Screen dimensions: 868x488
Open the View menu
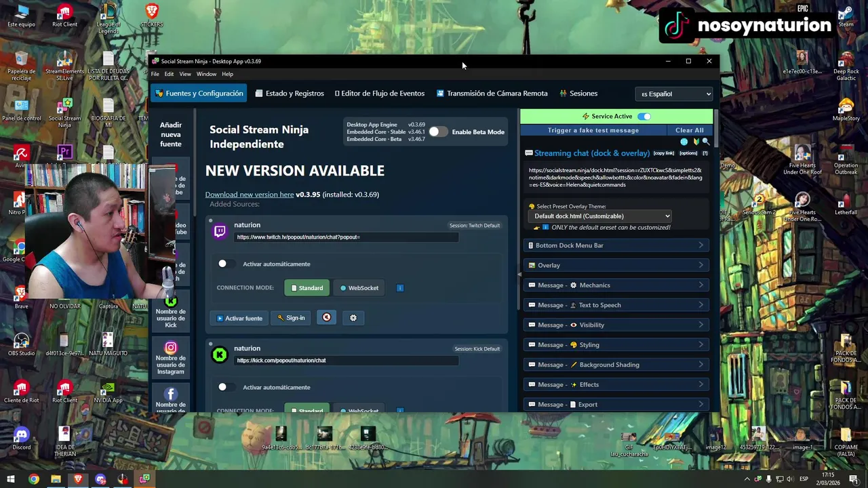[x=185, y=74]
